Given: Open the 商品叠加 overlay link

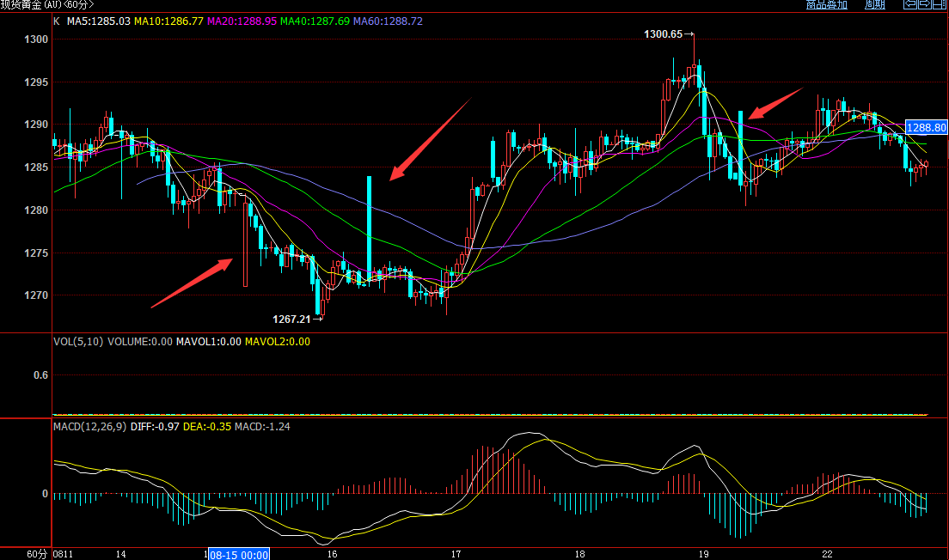Looking at the screenshot, I should pos(826,5).
